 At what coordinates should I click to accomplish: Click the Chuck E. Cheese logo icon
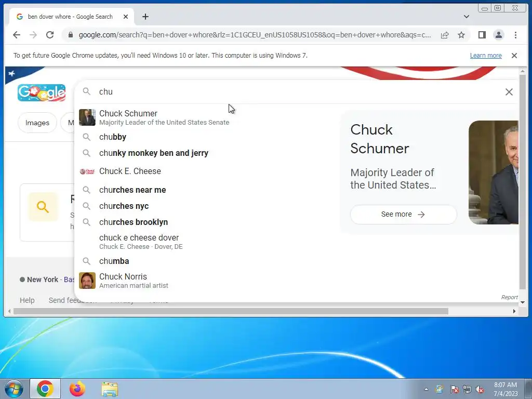[x=87, y=171]
